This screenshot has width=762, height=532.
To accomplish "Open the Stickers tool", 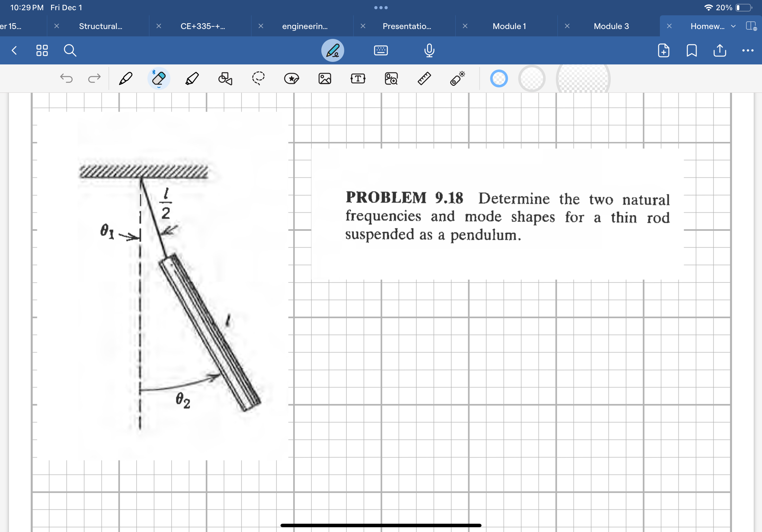I will pyautogui.click(x=291, y=78).
